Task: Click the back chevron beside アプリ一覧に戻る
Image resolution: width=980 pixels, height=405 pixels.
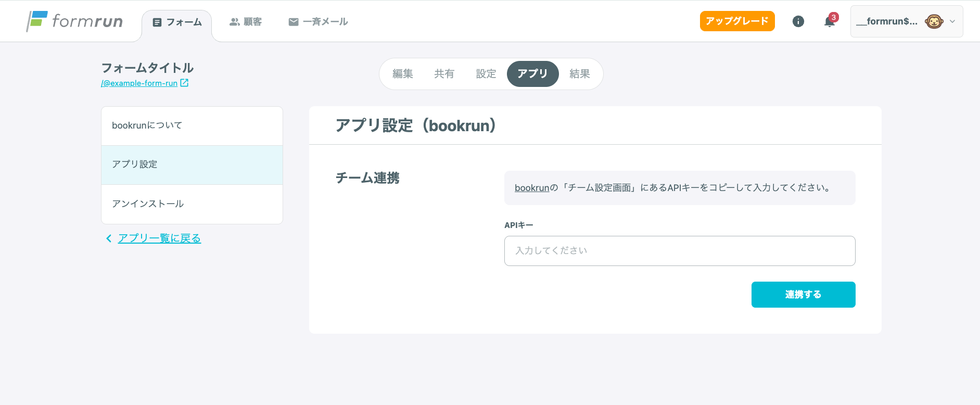Action: click(108, 238)
